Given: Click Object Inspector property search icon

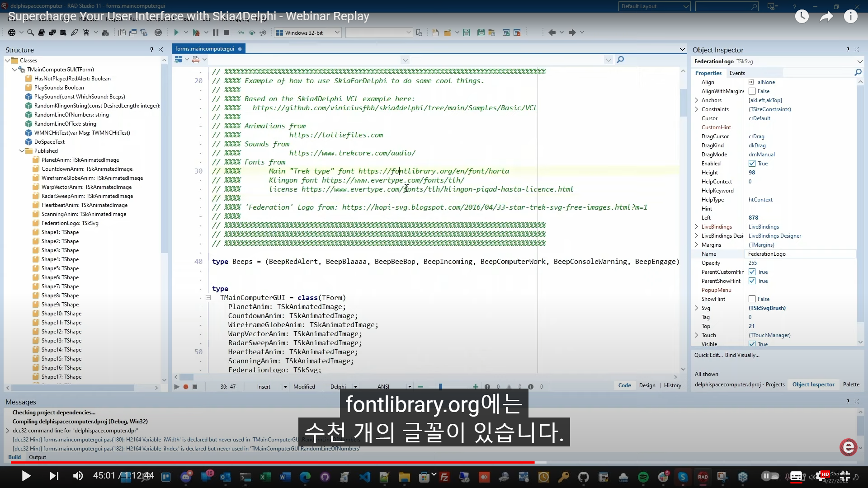Looking at the screenshot, I should pos(858,72).
